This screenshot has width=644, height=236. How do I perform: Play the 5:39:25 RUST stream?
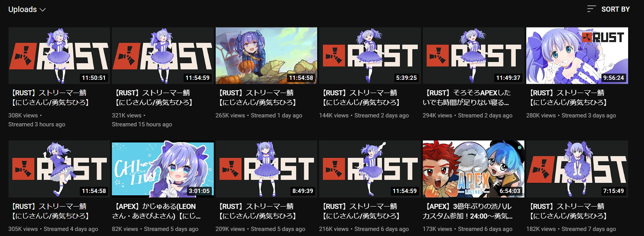pyautogui.click(x=370, y=55)
